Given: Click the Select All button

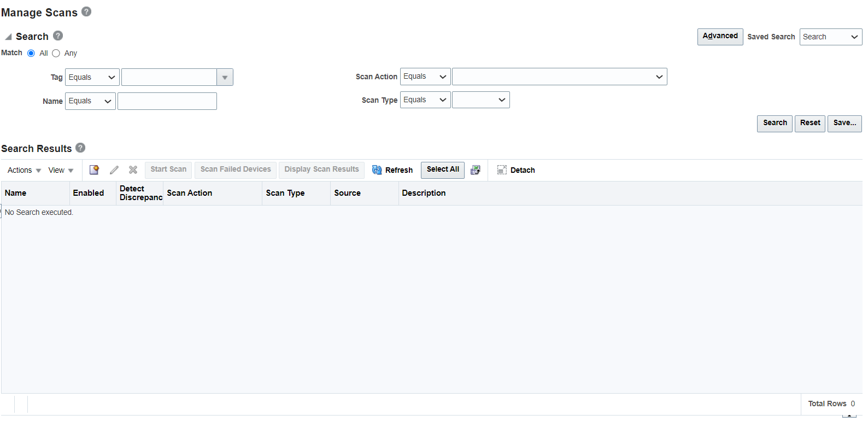Looking at the screenshot, I should coord(443,170).
